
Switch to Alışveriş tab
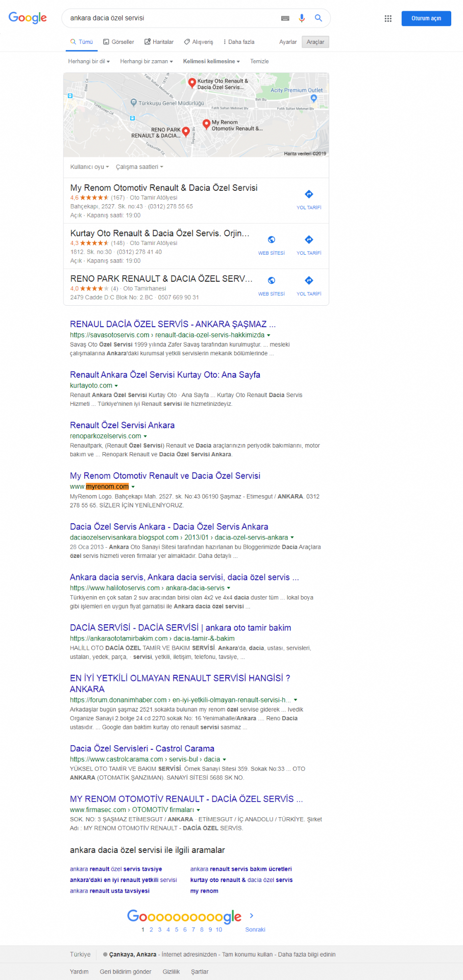click(x=199, y=42)
